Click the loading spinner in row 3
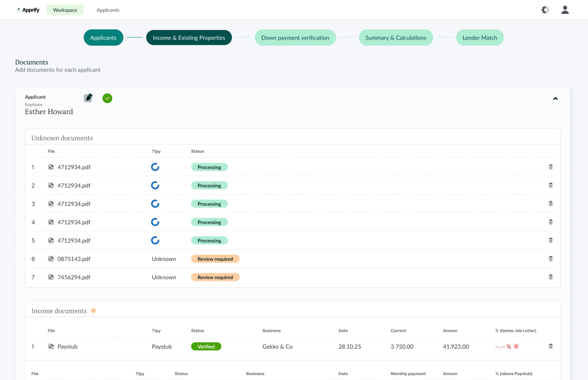Screen dimensions: 588x380 pos(155,204)
